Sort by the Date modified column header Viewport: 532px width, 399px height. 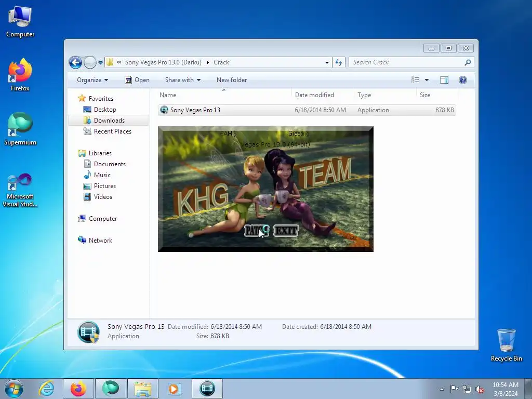[323, 95]
